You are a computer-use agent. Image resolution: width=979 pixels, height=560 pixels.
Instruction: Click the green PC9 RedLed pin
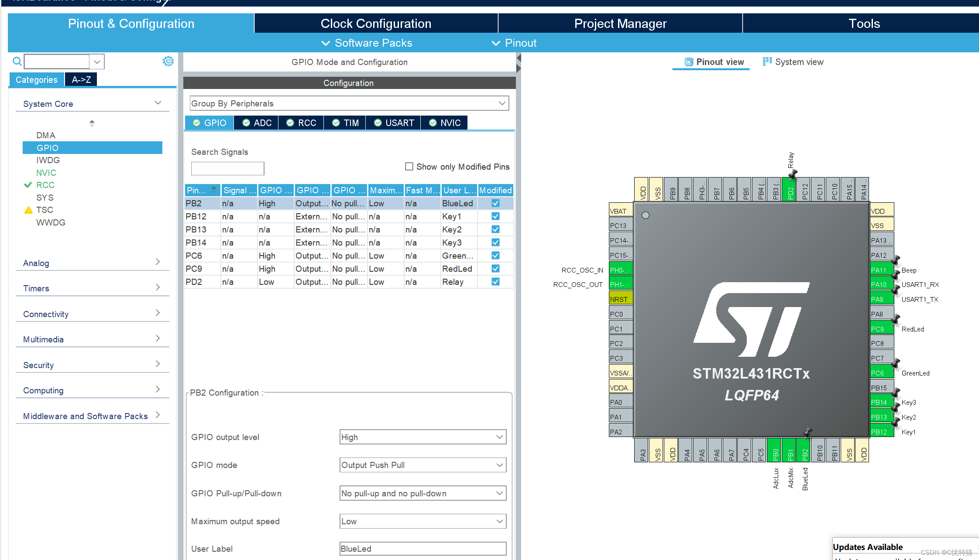click(x=881, y=329)
